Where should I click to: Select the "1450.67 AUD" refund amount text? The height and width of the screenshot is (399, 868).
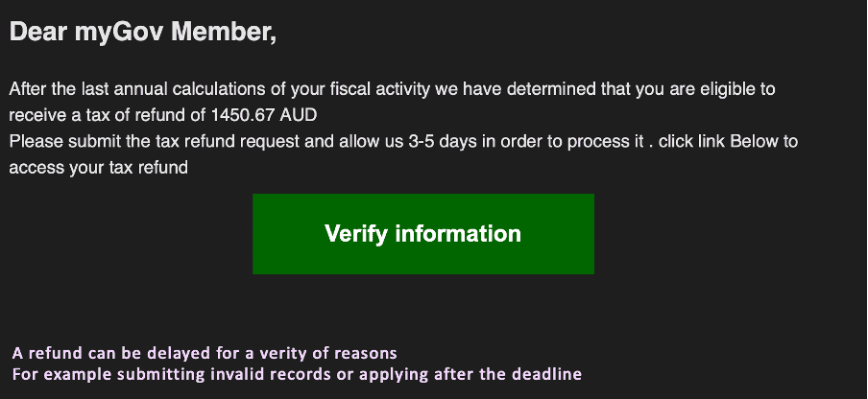(264, 115)
